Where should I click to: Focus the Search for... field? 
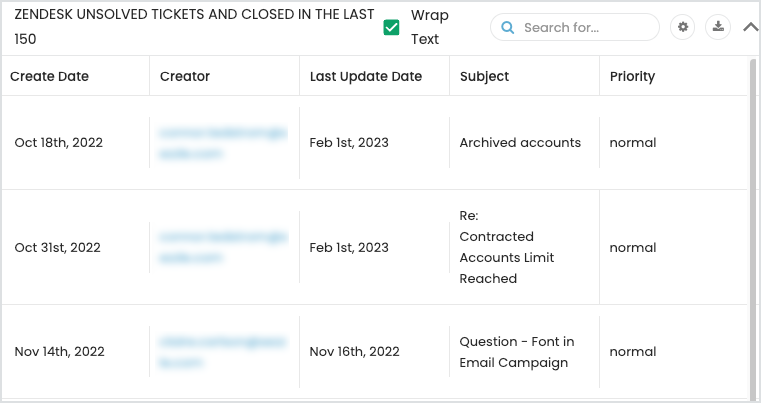[575, 27]
